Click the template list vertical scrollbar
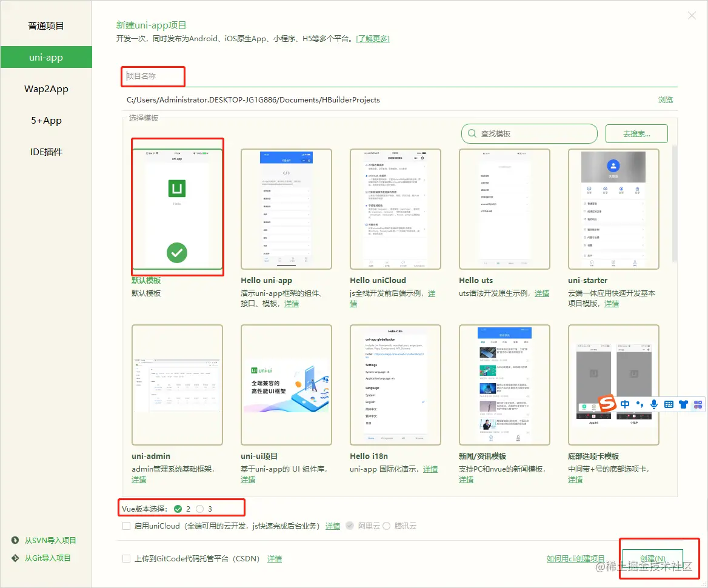Viewport: 708px width, 588px height. click(674, 203)
